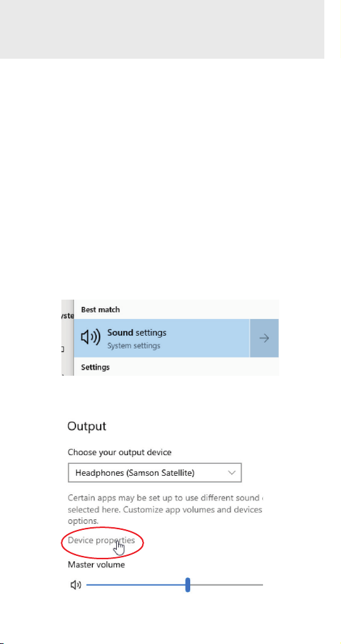Click the Best match header
Viewport: 341px width, 644px height.
100,310
